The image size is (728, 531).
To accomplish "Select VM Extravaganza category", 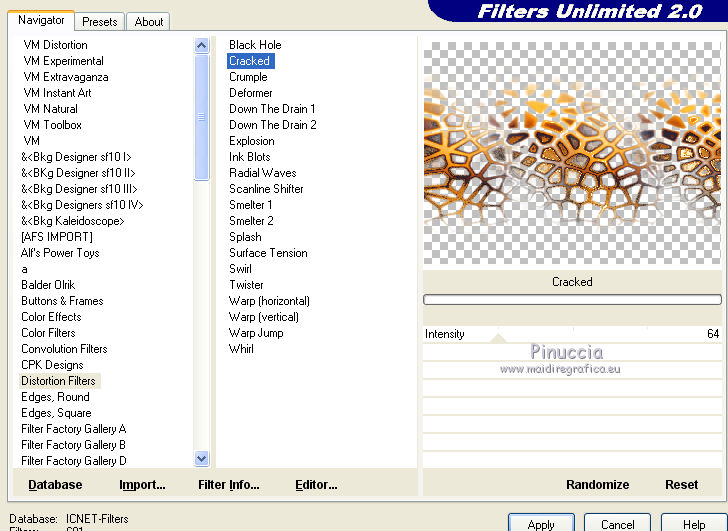I will pyautogui.click(x=66, y=77).
